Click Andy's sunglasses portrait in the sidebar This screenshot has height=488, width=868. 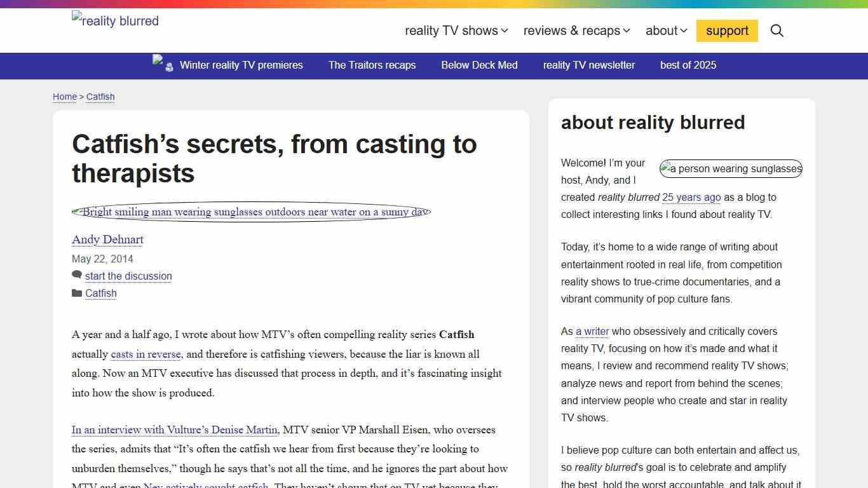(731, 168)
